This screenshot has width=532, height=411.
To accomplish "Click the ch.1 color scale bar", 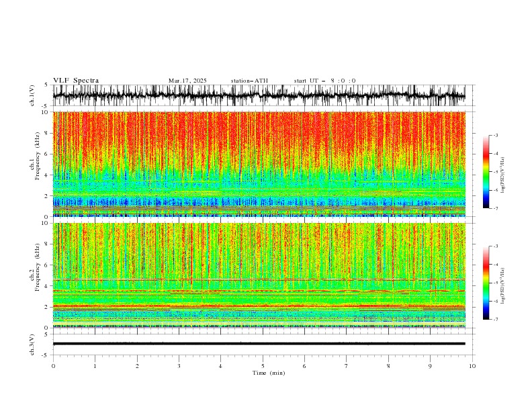I will [486, 172].
